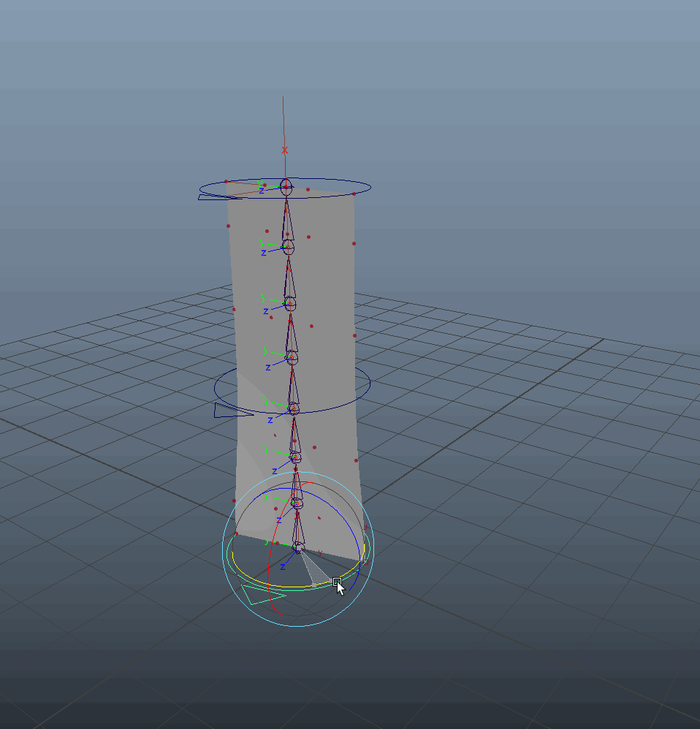This screenshot has width=700, height=729.
Task: Select the joint inside the middle circle control
Action: coord(293,408)
